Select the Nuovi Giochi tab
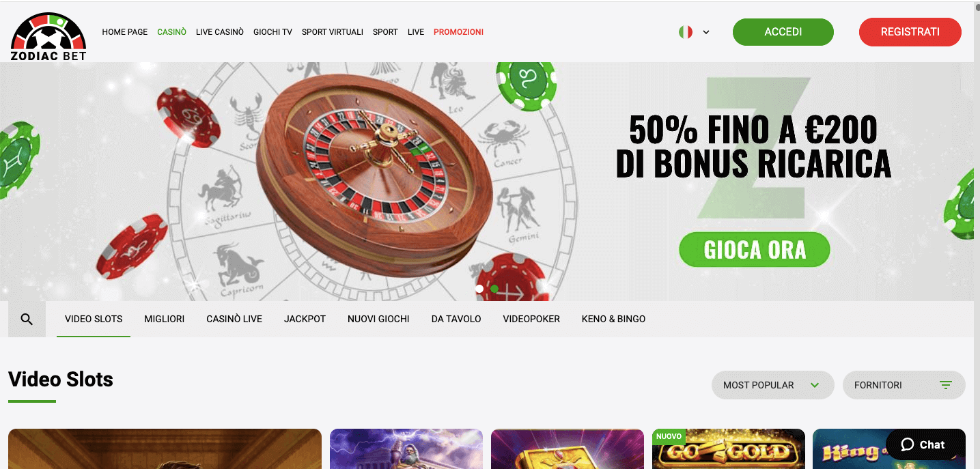Screen dimensions: 980x469 (378, 319)
